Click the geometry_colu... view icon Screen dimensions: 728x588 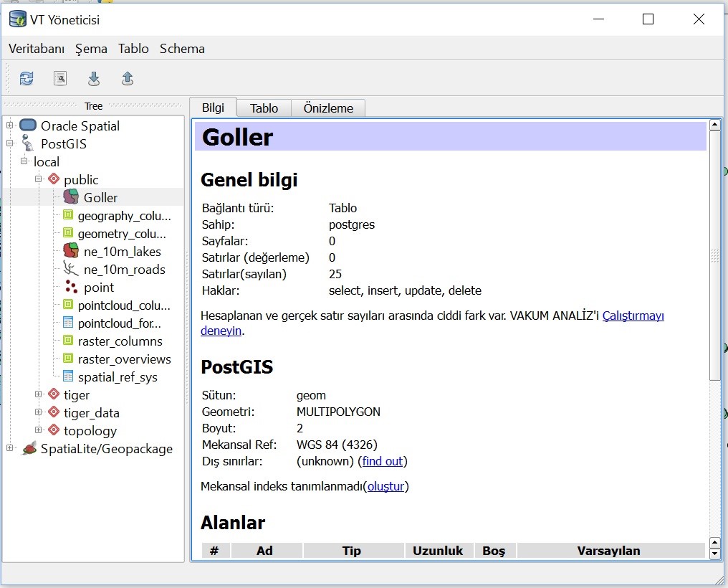pyautogui.click(x=68, y=233)
